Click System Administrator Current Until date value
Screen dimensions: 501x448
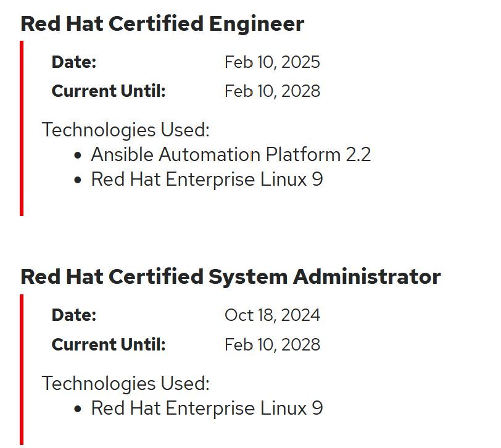coord(272,345)
